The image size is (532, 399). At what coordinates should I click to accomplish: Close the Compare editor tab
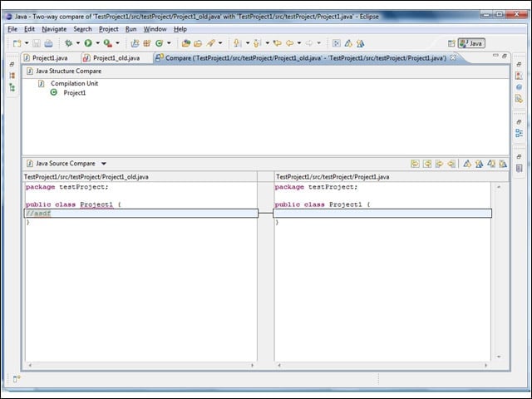453,57
